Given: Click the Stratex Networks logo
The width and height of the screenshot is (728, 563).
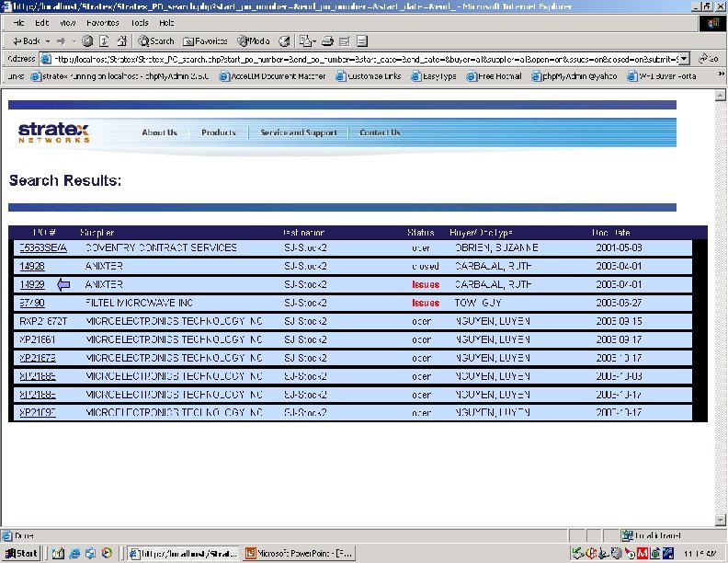Looking at the screenshot, I should tap(54, 132).
